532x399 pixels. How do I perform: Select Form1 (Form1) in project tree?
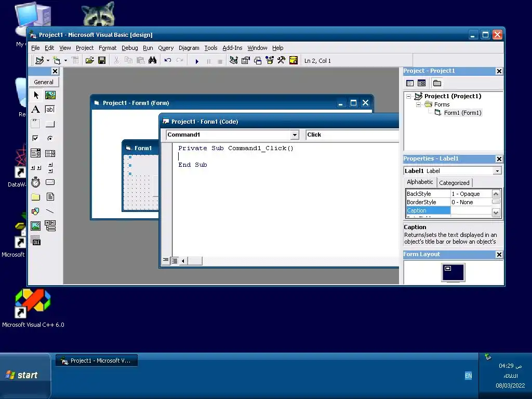(462, 113)
